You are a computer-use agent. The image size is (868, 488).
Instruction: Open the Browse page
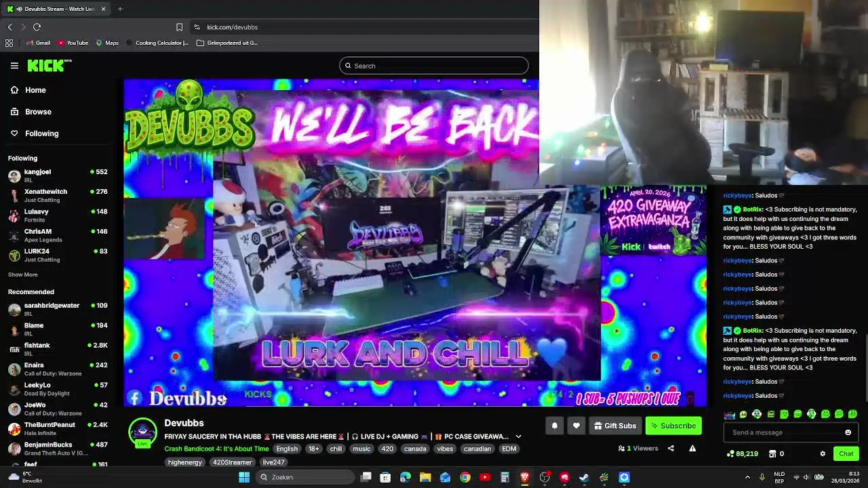(31, 112)
